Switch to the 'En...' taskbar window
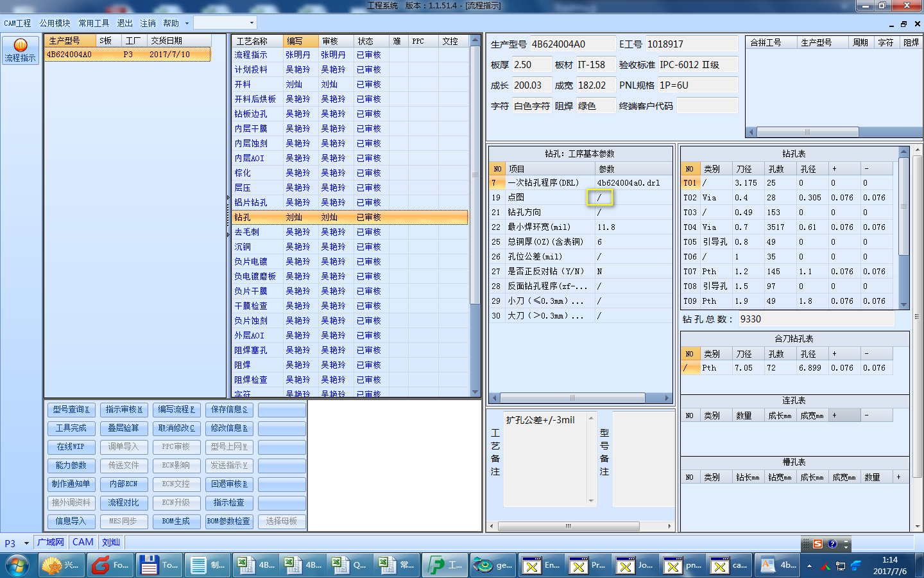The image size is (924, 578). pos(542,565)
